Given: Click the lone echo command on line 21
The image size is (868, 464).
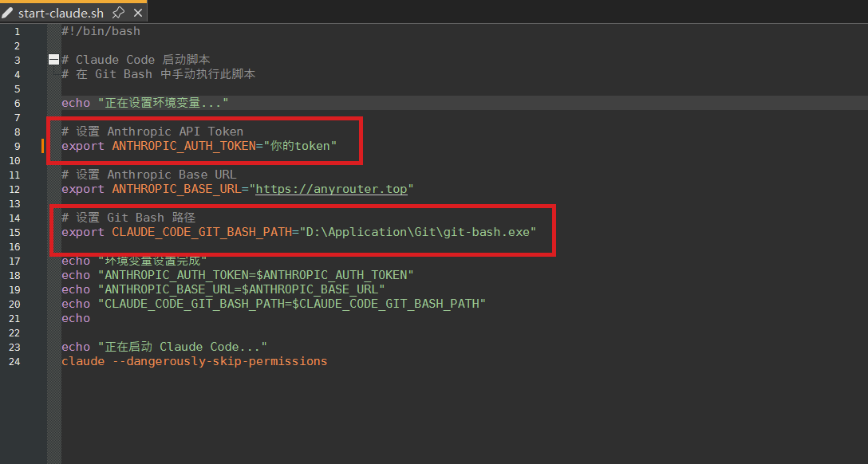Looking at the screenshot, I should point(76,318).
